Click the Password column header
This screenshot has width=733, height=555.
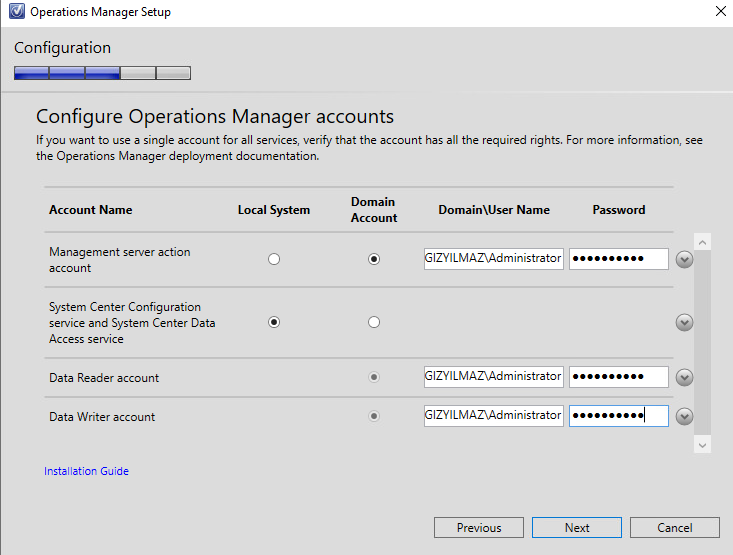(x=619, y=209)
